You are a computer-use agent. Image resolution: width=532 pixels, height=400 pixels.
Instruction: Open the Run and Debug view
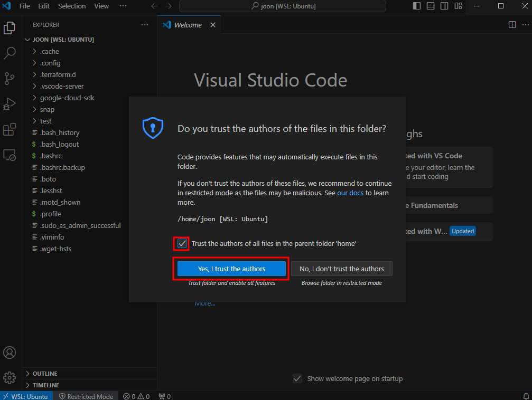10,104
